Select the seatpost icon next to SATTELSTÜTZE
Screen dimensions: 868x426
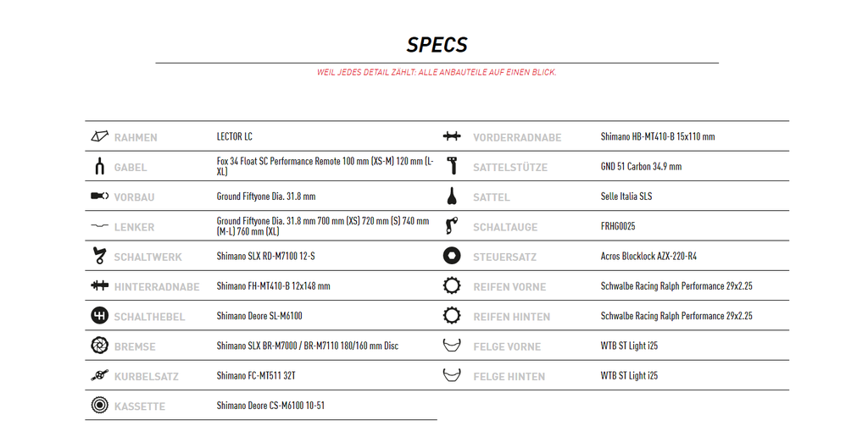[x=452, y=166]
